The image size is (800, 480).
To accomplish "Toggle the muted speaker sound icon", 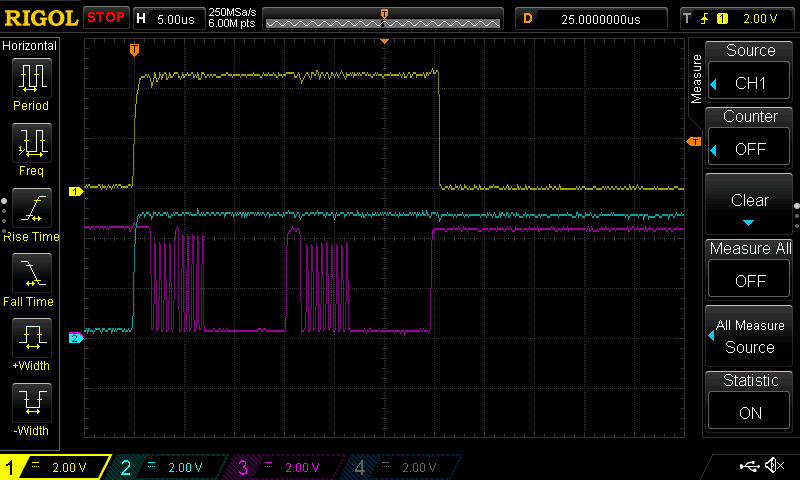I will pyautogui.click(x=773, y=466).
